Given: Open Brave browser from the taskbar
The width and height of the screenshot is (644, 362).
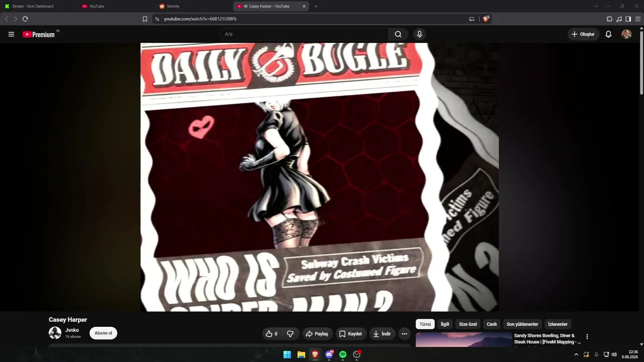Looking at the screenshot, I should click(x=315, y=354).
